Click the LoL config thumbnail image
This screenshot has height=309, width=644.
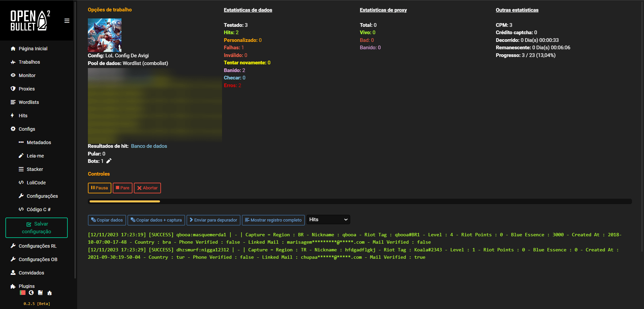tap(105, 35)
